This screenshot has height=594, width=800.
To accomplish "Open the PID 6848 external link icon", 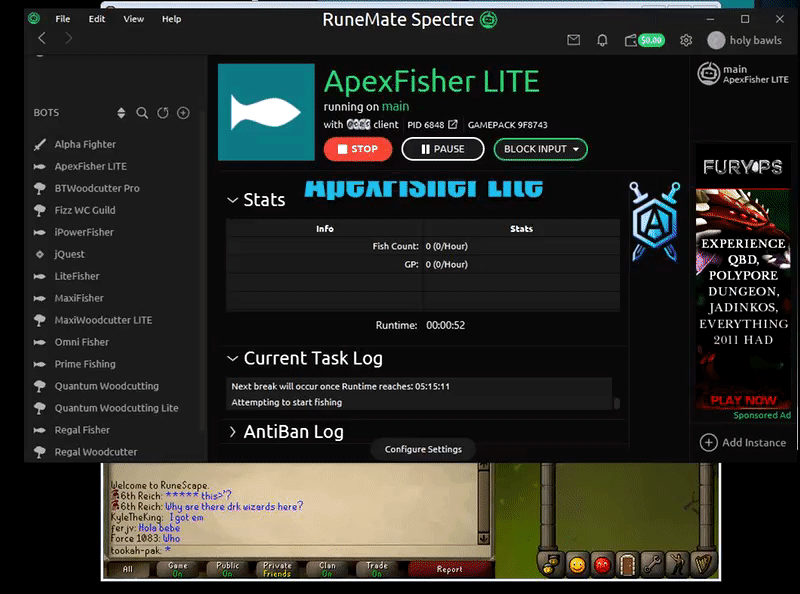I will click(453, 125).
